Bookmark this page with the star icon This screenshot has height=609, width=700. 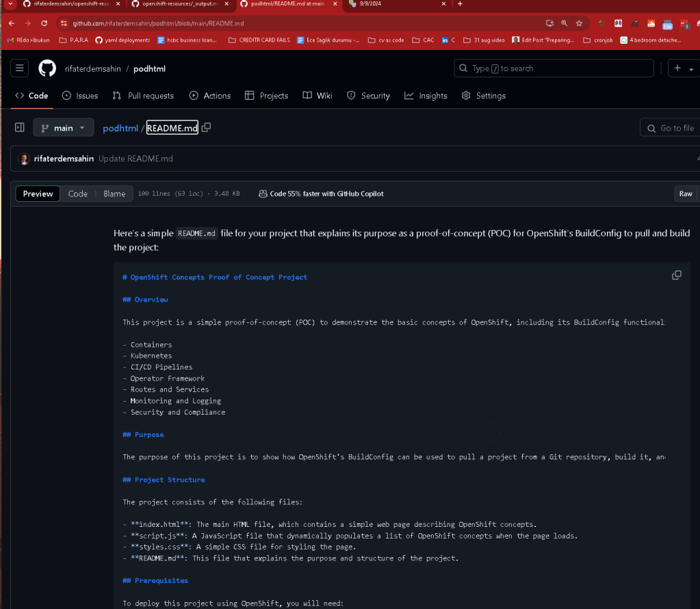[x=579, y=23]
